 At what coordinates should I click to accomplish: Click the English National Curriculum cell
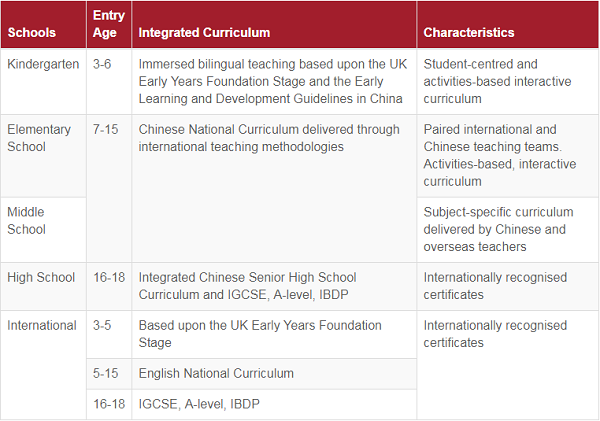pos(216,373)
